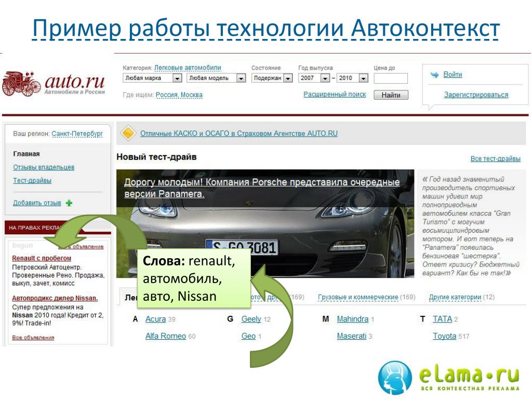Click the Новый тест-драйв heading
This screenshot has height=399, width=532.
(x=156, y=157)
